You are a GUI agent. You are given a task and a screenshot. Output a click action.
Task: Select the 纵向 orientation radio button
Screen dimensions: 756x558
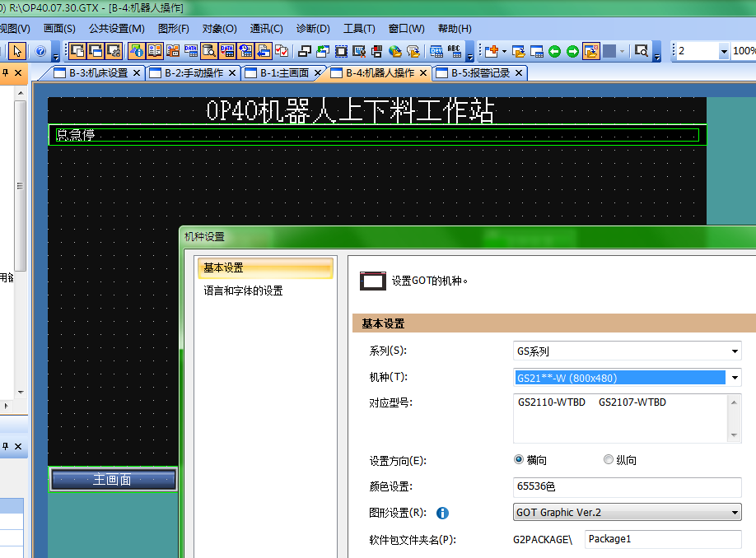click(x=609, y=460)
